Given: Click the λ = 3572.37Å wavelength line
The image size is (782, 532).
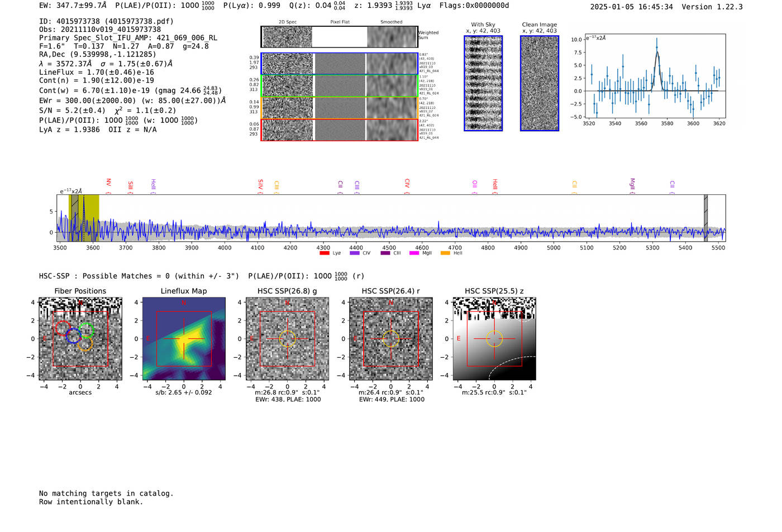Looking at the screenshot, I should (106, 64).
